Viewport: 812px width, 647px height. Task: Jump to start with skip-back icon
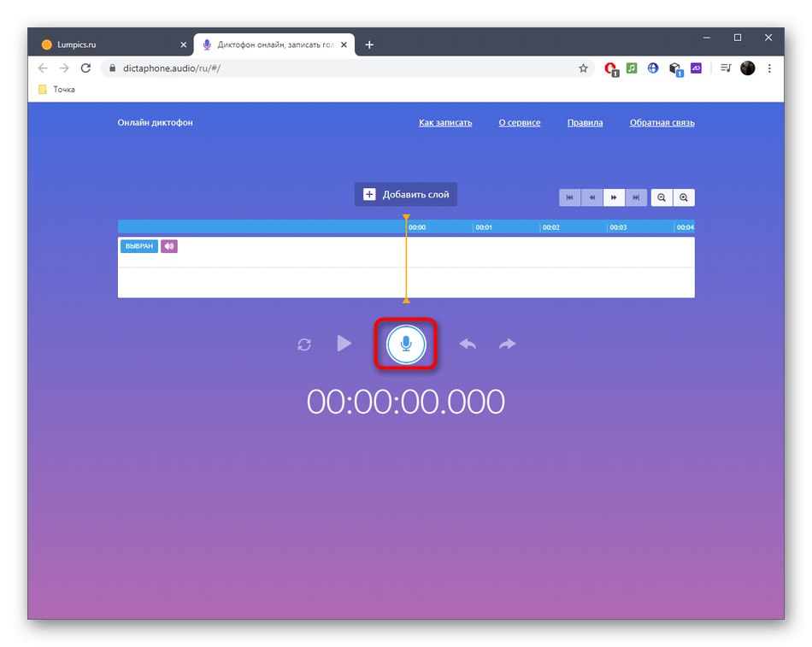[569, 197]
